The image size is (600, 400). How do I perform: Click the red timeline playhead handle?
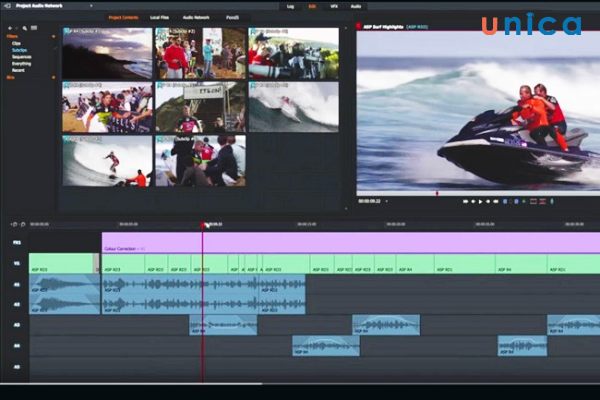(202, 225)
